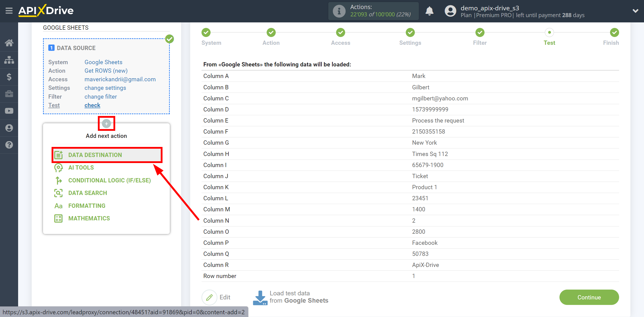The image size is (644, 317).
Task: Click the value Process the request
Action: (438, 121)
